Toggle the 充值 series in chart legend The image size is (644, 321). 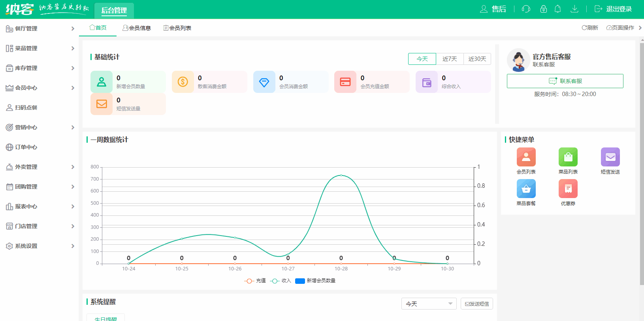coord(255,281)
